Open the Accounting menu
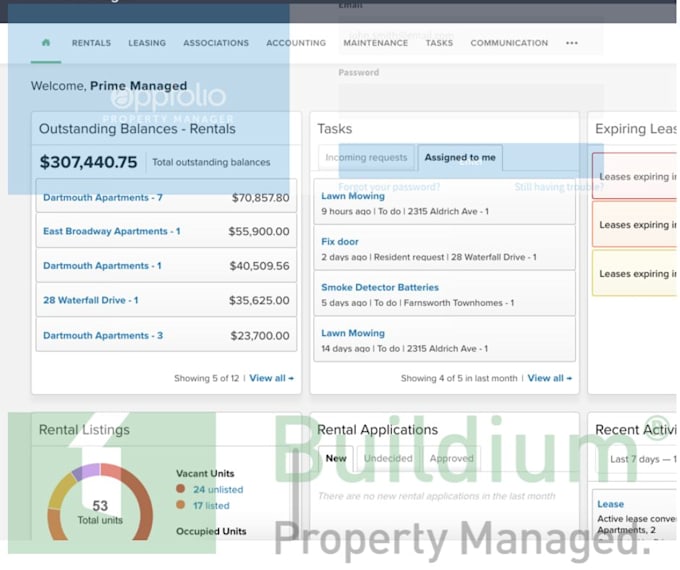680x570 pixels. 296,43
